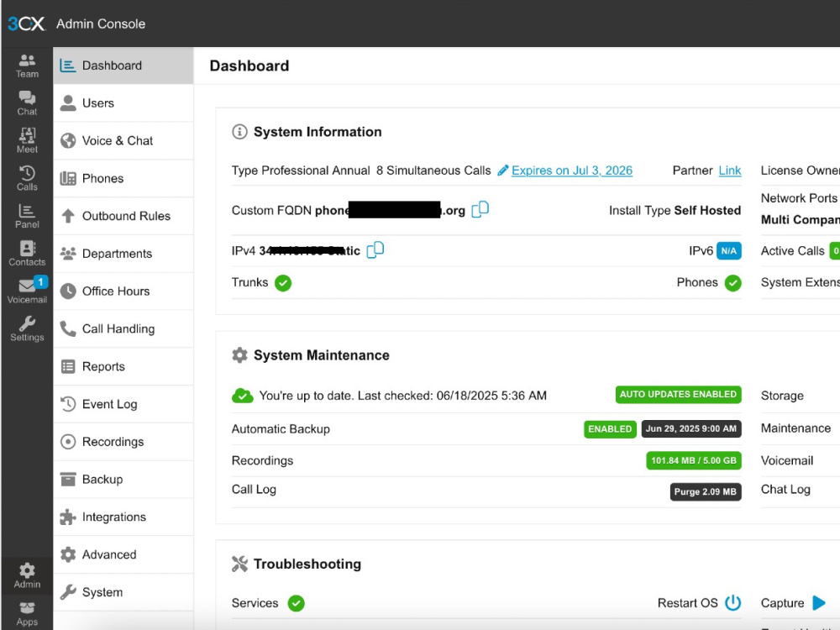Open Backup menu item

pos(123,480)
